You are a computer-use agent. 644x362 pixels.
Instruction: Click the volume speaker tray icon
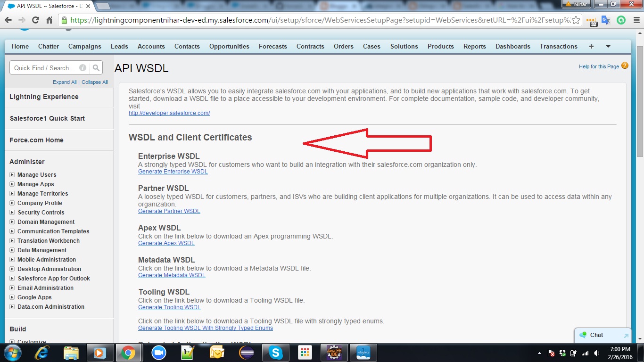(597, 353)
